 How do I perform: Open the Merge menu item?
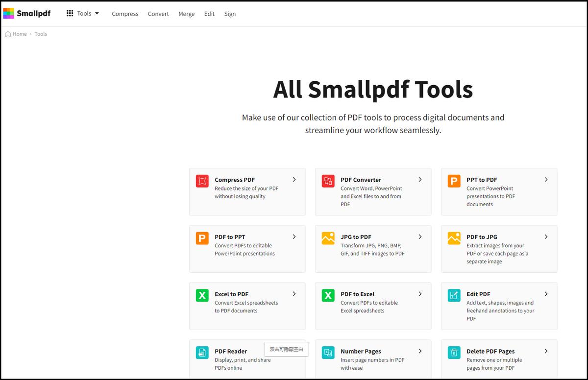(x=186, y=14)
